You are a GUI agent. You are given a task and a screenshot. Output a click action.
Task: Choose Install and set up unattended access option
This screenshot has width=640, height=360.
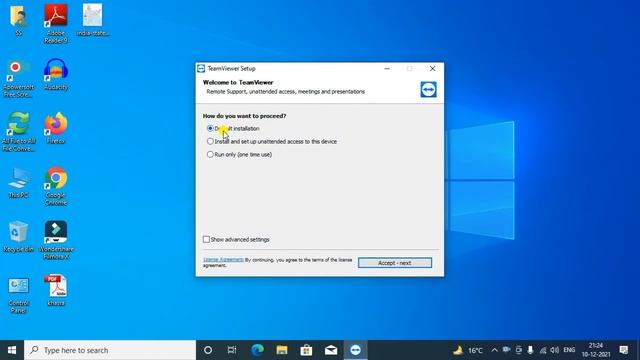[210, 141]
